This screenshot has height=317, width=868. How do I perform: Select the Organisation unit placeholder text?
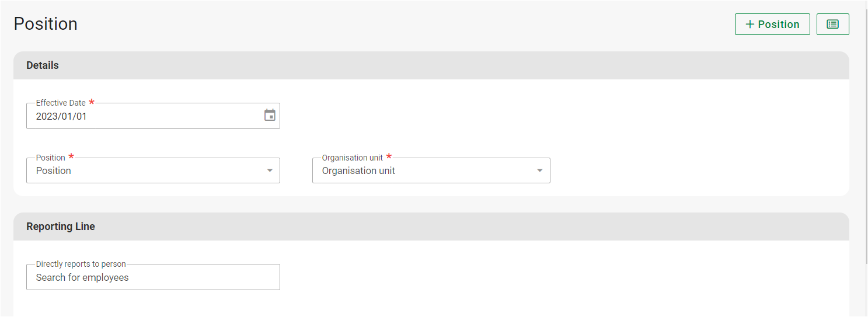(x=358, y=170)
